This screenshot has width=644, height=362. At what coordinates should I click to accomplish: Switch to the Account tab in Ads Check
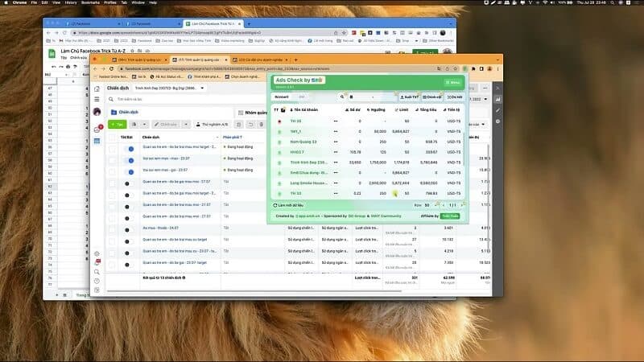coord(283,97)
